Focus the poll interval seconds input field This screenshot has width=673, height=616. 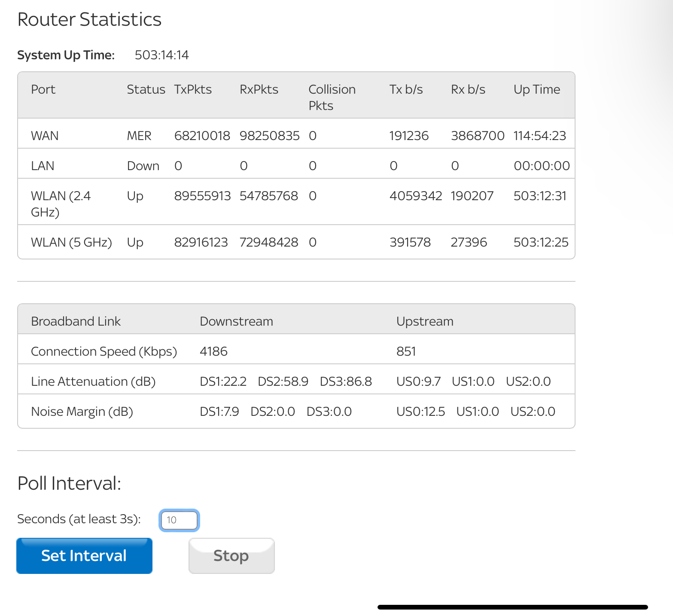179,520
